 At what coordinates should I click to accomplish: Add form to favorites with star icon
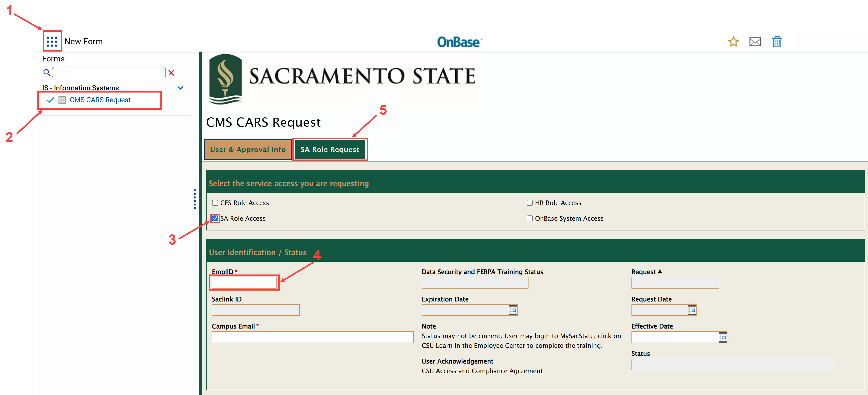pyautogui.click(x=733, y=41)
